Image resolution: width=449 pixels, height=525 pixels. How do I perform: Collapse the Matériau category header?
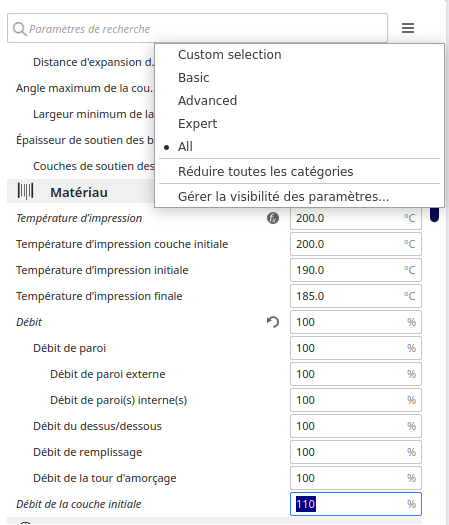click(x=81, y=192)
